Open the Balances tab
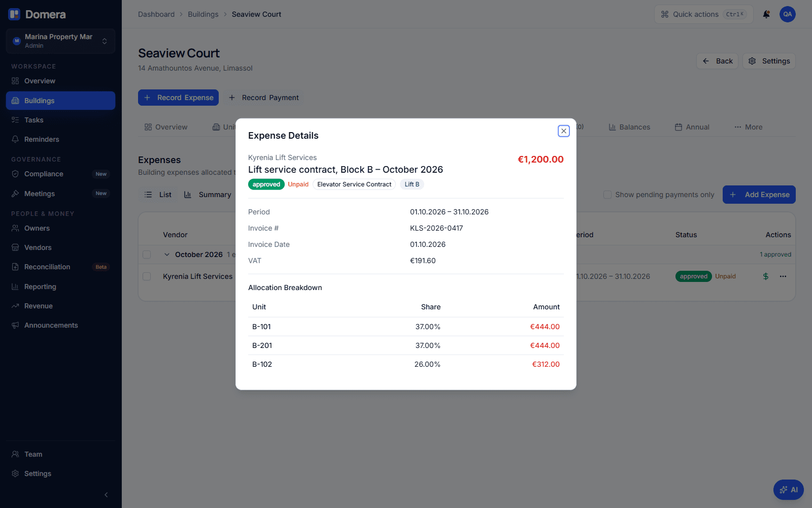Image resolution: width=812 pixels, height=508 pixels. click(x=629, y=127)
